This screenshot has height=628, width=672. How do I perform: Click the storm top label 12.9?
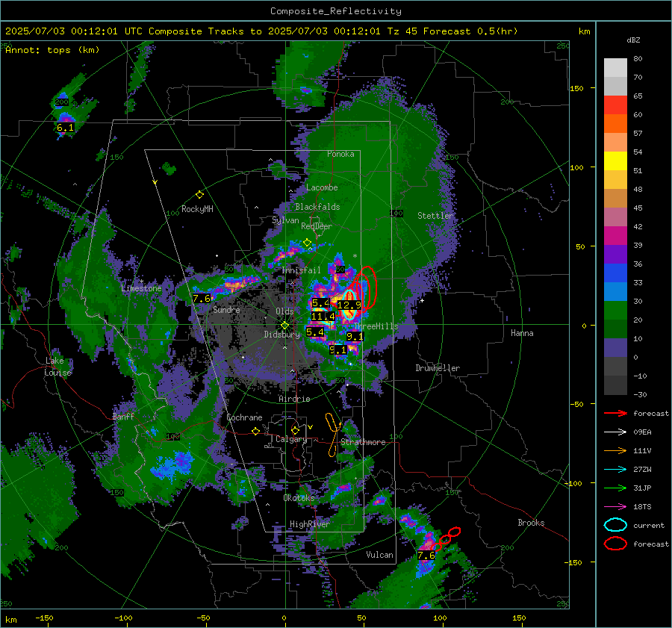349,305
